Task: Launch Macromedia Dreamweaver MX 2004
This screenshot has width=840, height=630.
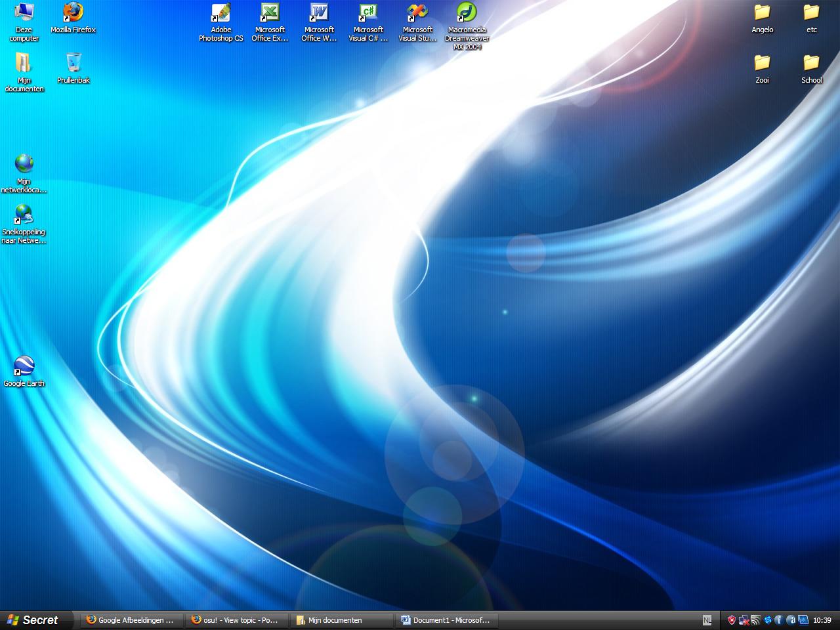Action: [x=467, y=26]
